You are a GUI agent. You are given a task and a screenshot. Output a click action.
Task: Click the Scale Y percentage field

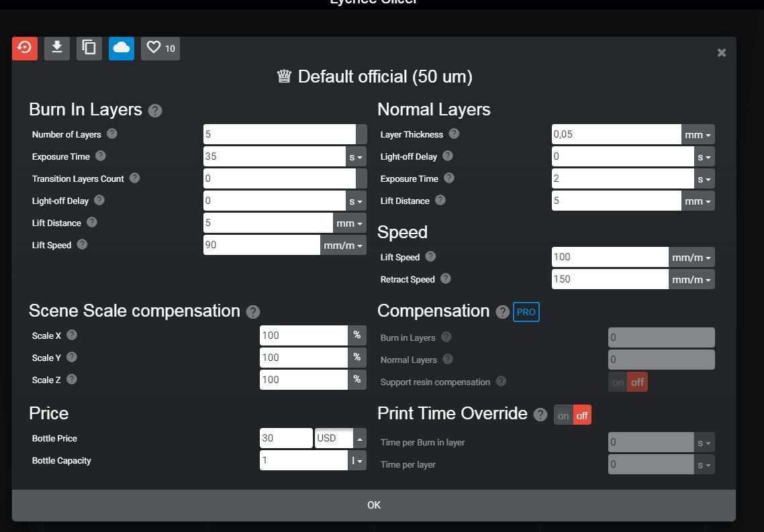[303, 358]
